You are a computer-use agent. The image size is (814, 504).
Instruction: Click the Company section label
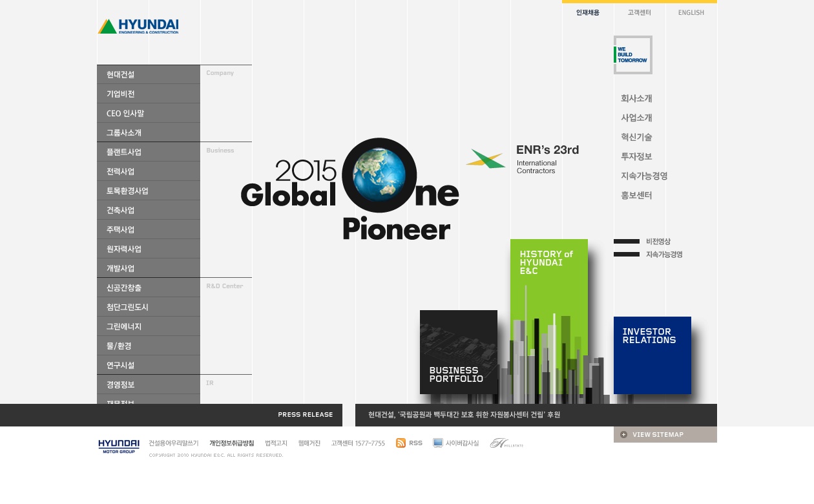tap(220, 73)
